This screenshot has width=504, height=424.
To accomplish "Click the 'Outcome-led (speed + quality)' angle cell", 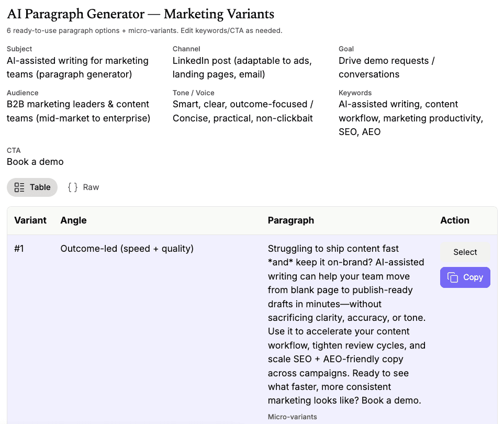I will 127,249.
